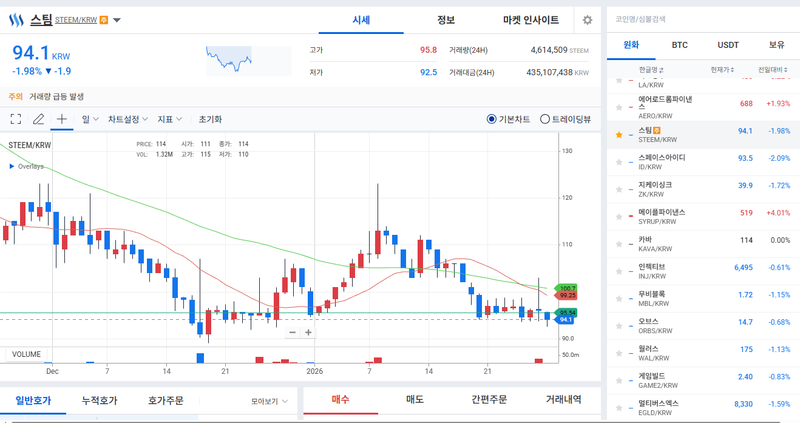Select the crosshair cursor tool
The height and width of the screenshot is (423, 800).
point(62,118)
